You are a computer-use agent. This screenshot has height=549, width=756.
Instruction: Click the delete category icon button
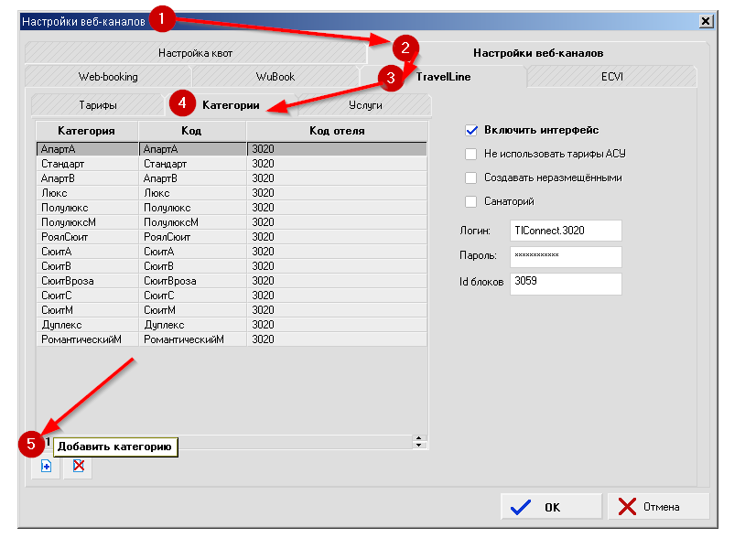(78, 467)
